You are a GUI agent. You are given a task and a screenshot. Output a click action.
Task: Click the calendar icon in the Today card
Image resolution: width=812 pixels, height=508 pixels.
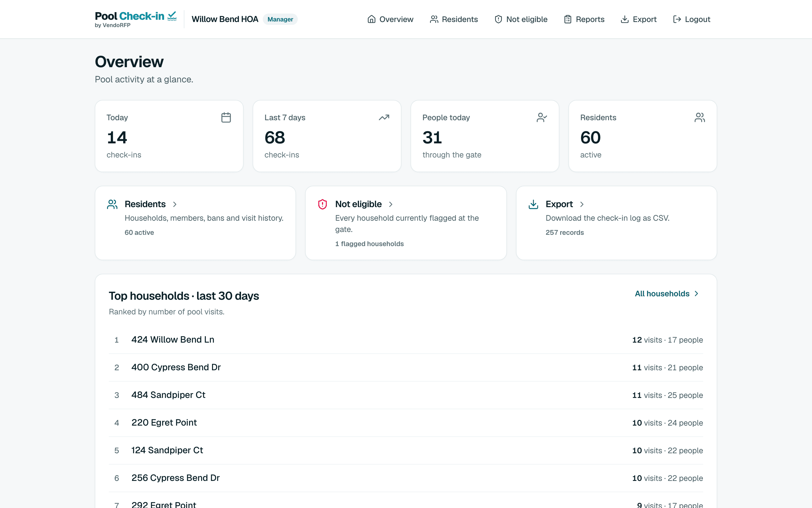coord(226,118)
